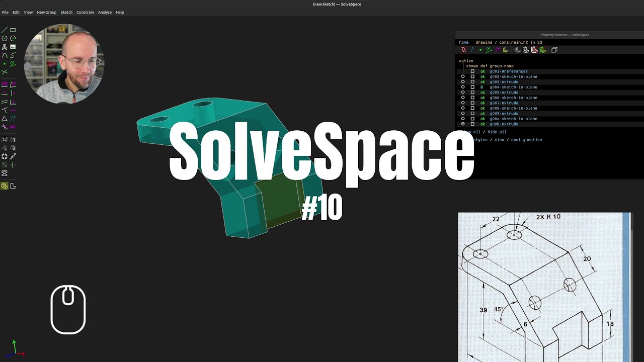Viewport: 644px width, 362px height.
Task: Open the Help menu
Action: pos(120,12)
